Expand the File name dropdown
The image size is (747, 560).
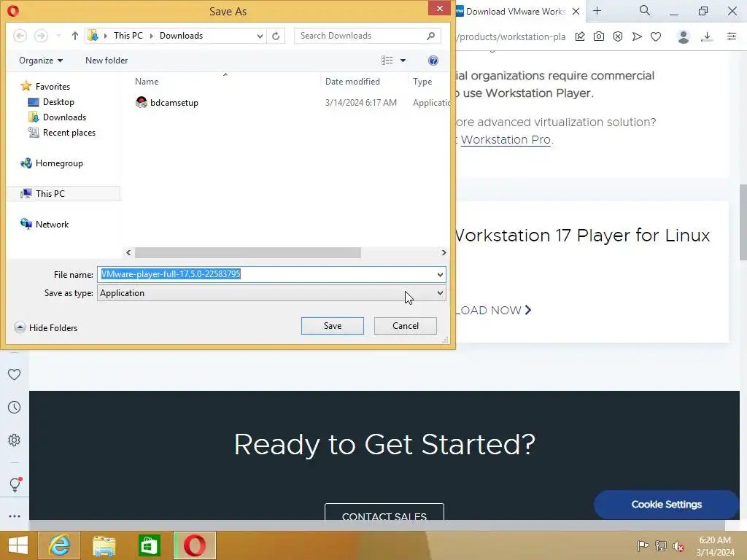440,274
